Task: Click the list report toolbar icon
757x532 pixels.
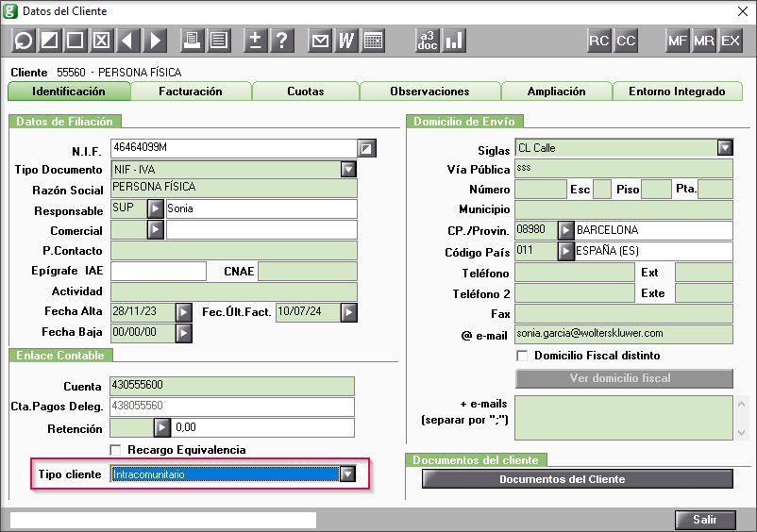Action: pos(219,40)
